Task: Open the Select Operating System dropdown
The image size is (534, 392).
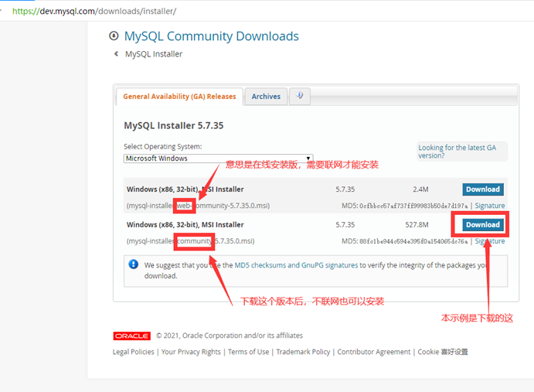Action: tap(218, 159)
